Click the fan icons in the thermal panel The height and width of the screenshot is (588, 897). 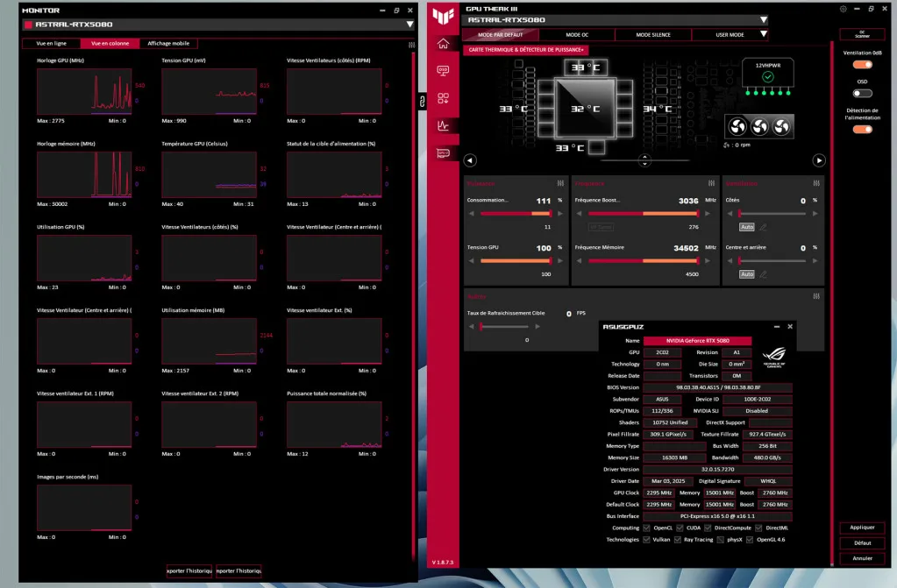click(x=759, y=124)
